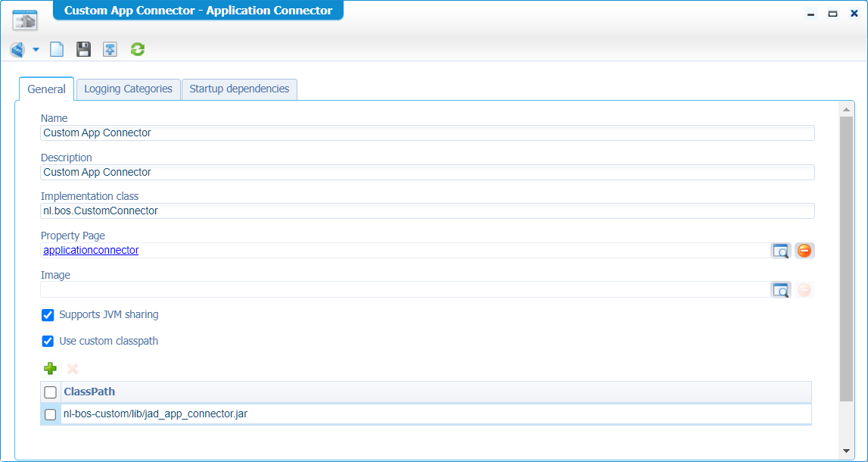This screenshot has width=868, height=462.
Task: Click the New document icon in toolbar
Action: click(57, 50)
